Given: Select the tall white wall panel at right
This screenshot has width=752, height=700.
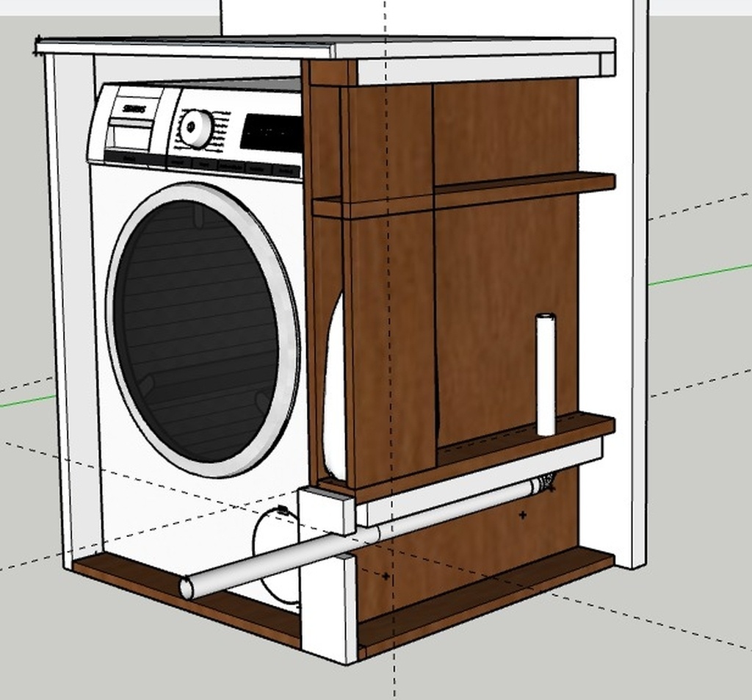Looking at the screenshot, I should click(640, 284).
